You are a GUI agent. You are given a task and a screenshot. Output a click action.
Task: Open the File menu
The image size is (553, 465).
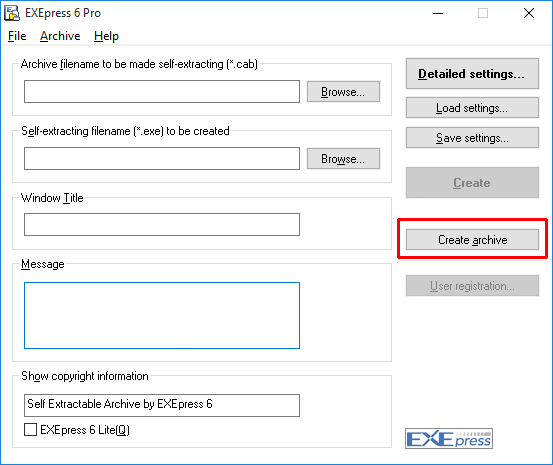point(17,36)
